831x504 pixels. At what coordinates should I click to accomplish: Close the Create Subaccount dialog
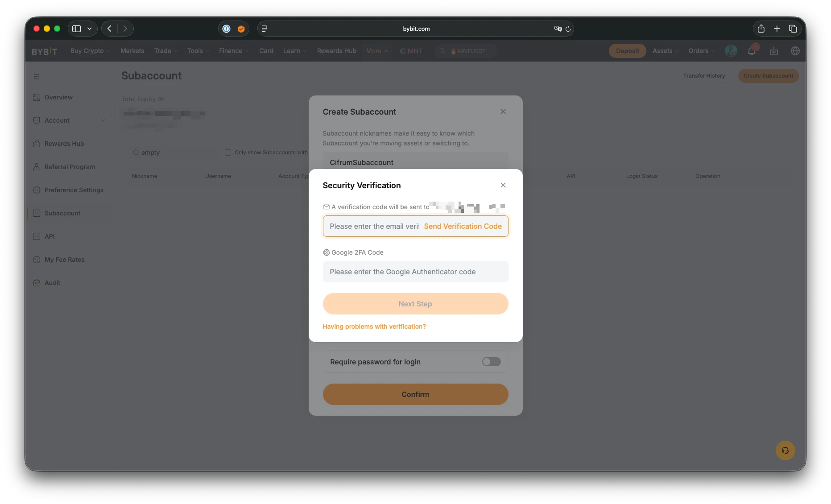tap(503, 112)
